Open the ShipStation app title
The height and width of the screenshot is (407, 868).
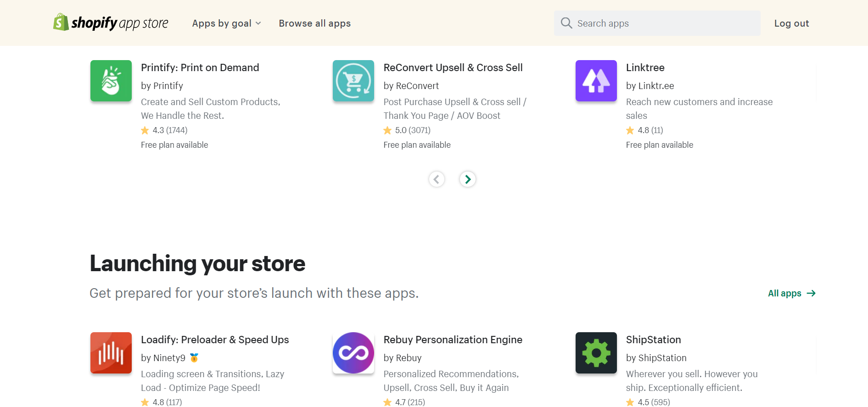(x=653, y=340)
